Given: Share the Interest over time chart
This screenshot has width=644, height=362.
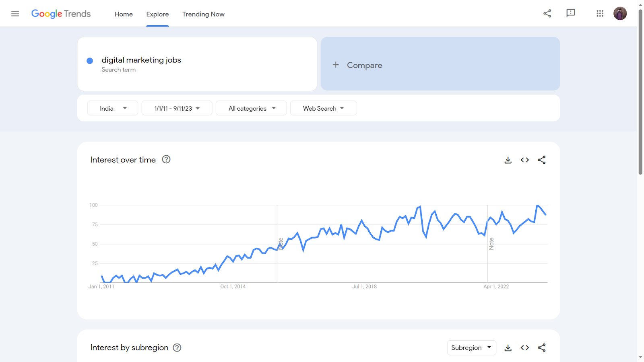Looking at the screenshot, I should click(x=542, y=160).
